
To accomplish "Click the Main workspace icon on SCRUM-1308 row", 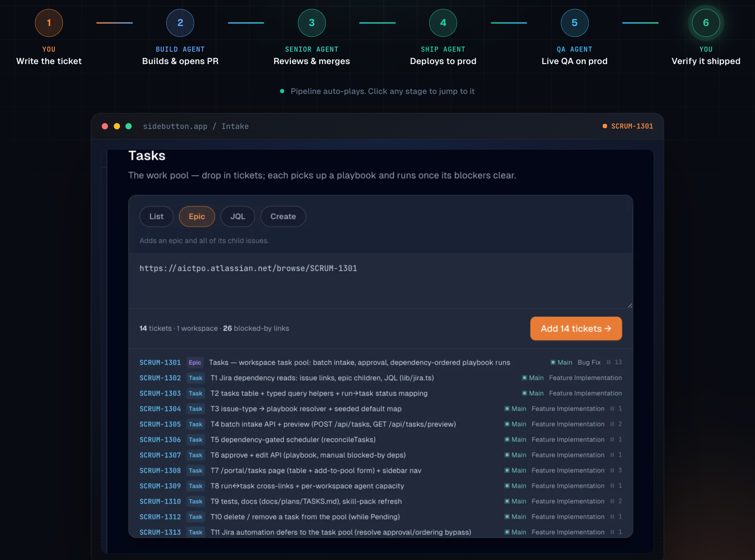I will click(507, 470).
